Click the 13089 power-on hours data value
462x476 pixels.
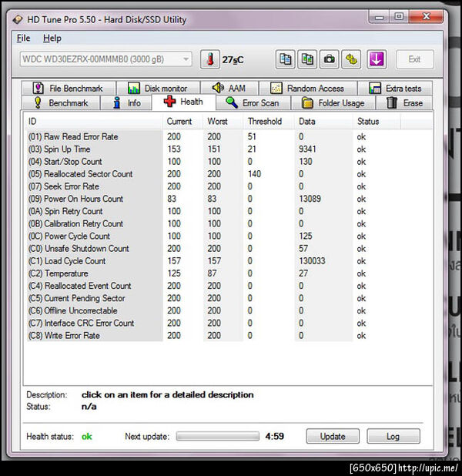(x=310, y=199)
